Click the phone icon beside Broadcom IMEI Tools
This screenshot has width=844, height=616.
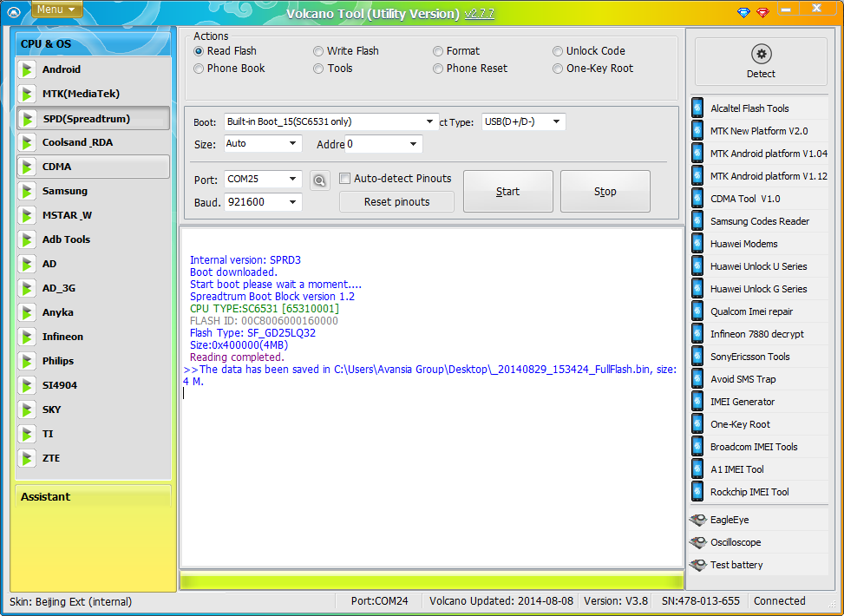coord(697,447)
